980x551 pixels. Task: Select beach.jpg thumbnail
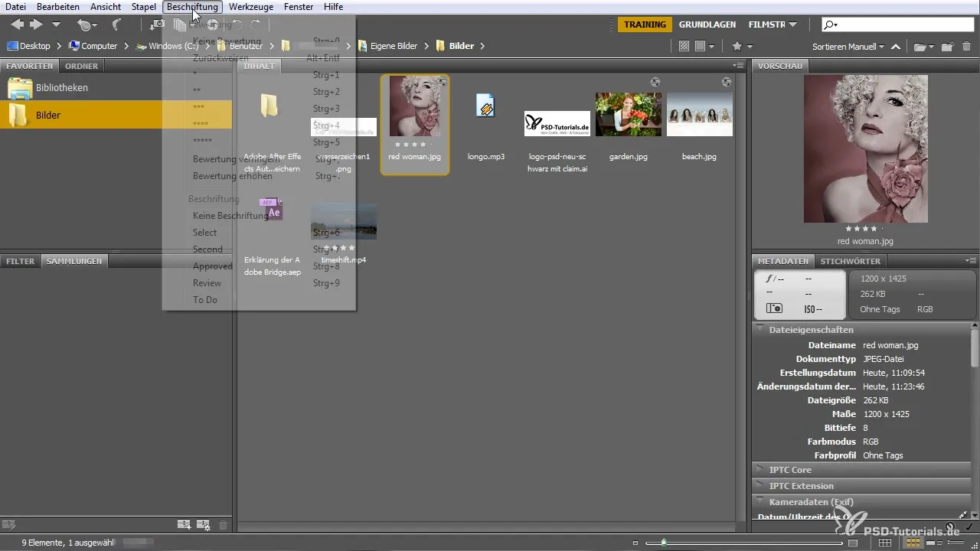pos(700,114)
